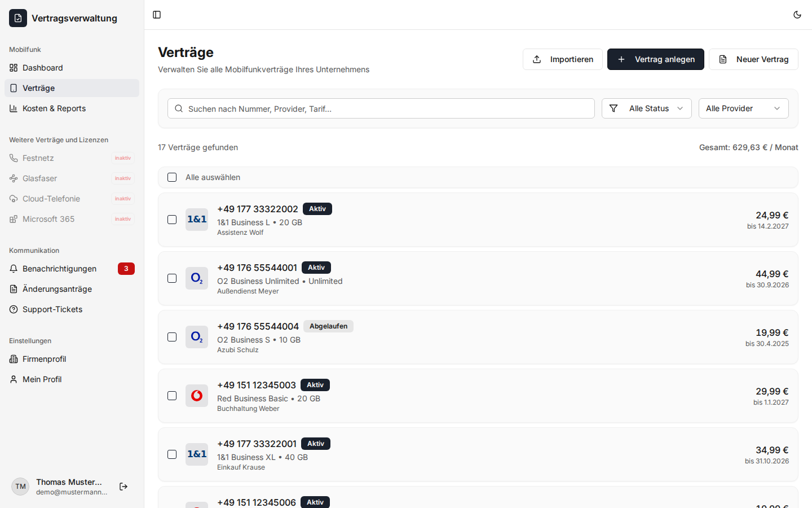
Task: Check the Alle auswählen checkbox
Action: click(172, 177)
